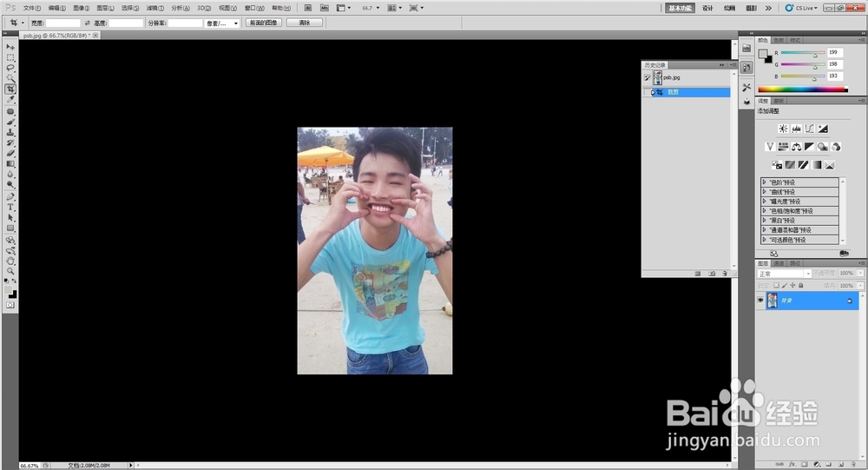Open the 文件 menu
868x470 pixels.
click(31, 8)
